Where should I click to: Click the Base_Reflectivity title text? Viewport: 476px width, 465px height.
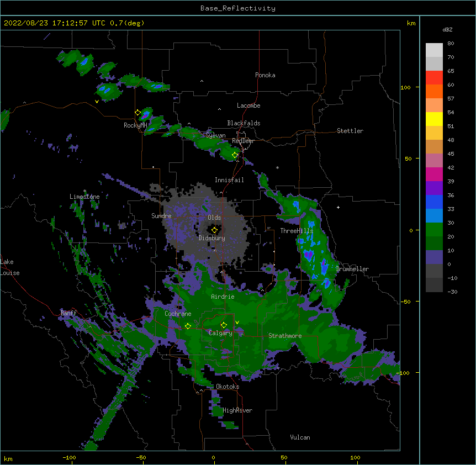(237, 8)
